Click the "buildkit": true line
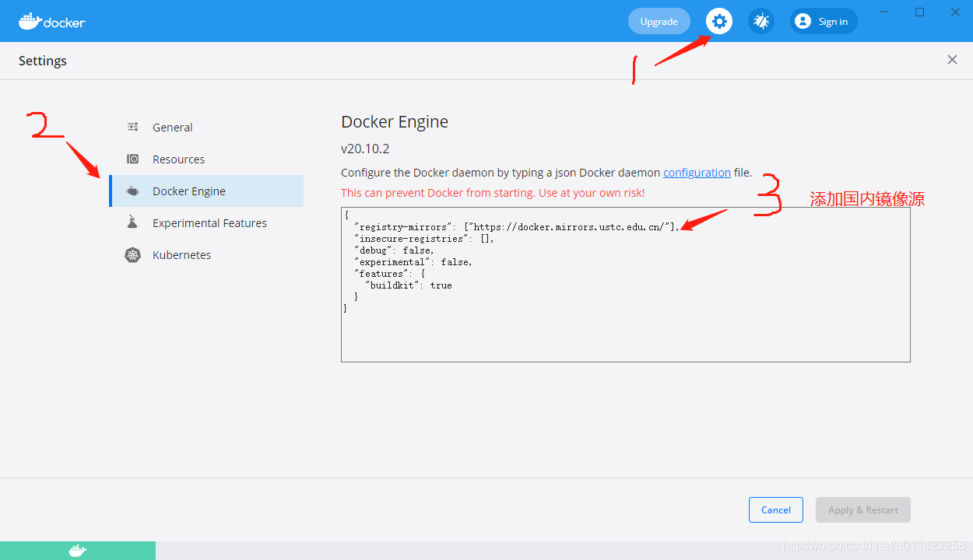 click(409, 285)
